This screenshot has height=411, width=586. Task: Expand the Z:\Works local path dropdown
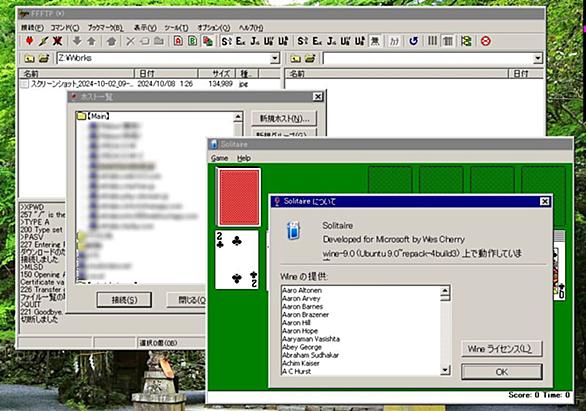click(x=275, y=58)
